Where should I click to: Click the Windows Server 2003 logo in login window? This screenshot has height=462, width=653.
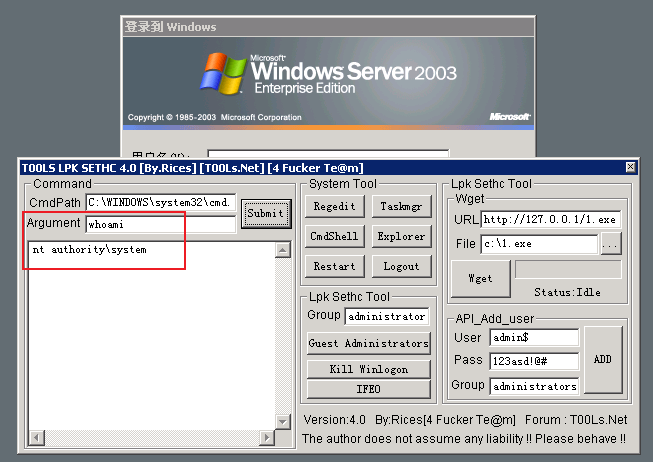[328, 74]
